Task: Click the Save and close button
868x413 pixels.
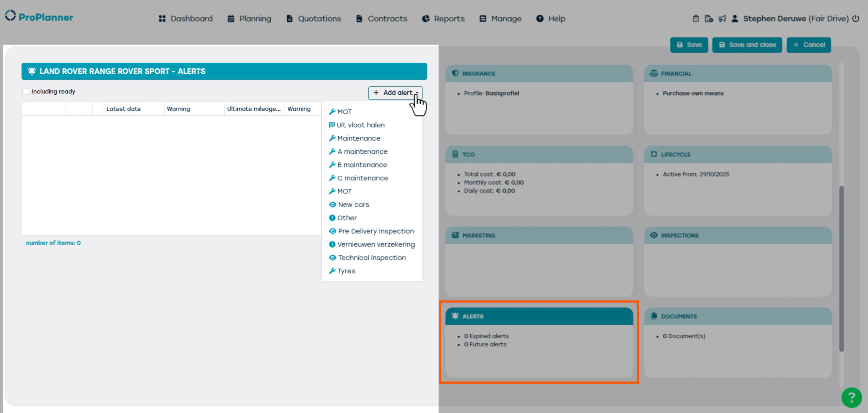Action: pos(747,45)
